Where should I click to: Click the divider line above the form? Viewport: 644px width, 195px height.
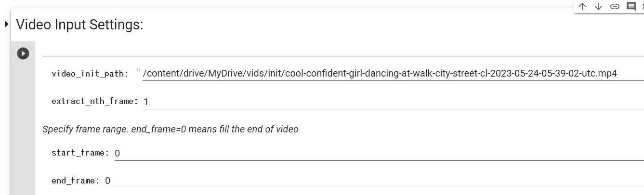pos(343,56)
